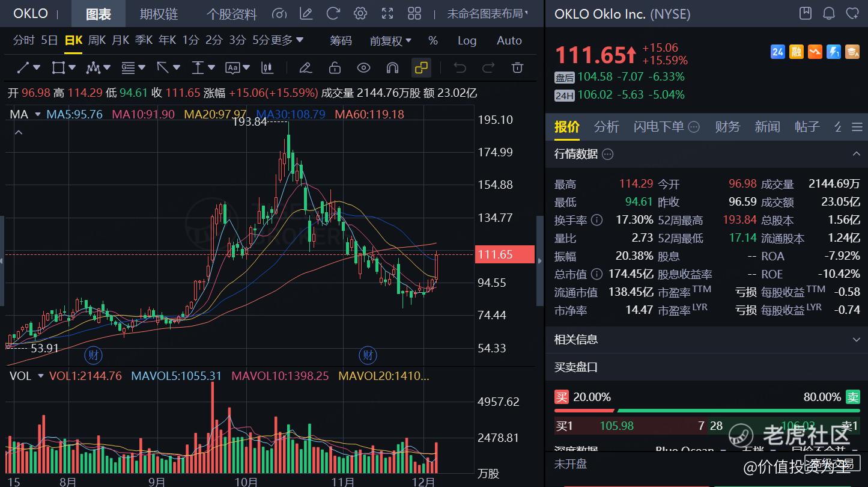This screenshot has height=487, width=868.
Task: Open the 分析 tab in quote panel
Action: (607, 127)
